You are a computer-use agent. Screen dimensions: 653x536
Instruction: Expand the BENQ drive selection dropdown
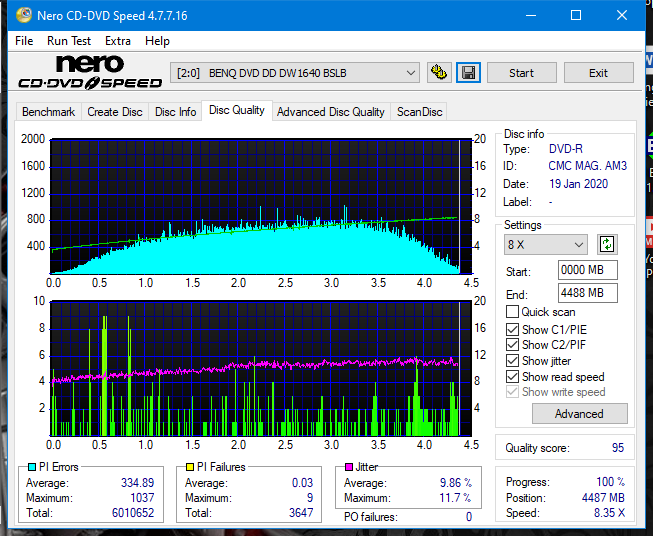click(295, 73)
